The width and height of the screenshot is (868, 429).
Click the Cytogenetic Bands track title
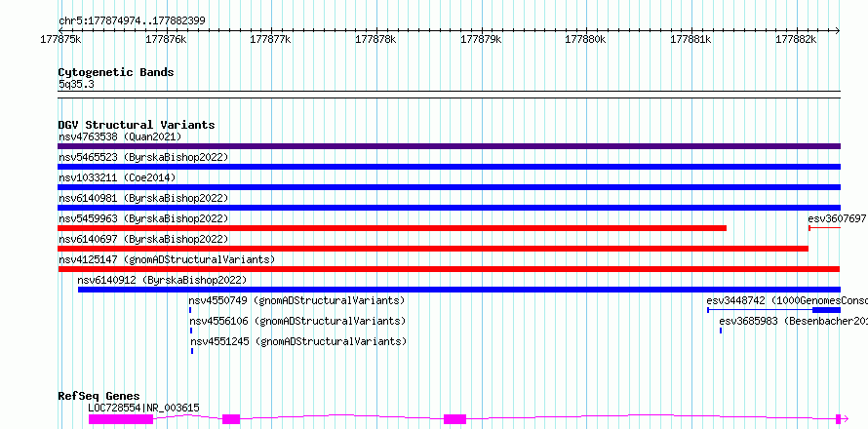click(x=116, y=72)
